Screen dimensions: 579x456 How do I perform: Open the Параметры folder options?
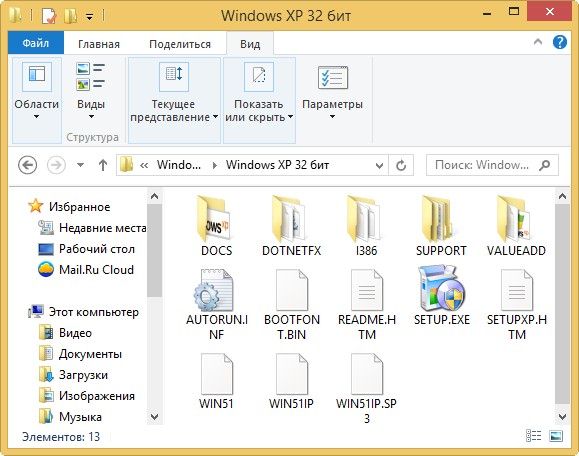pos(332,92)
